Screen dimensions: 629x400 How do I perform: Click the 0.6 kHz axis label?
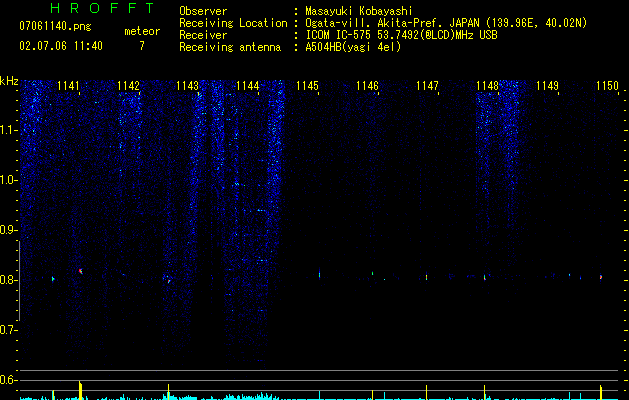point(9,380)
